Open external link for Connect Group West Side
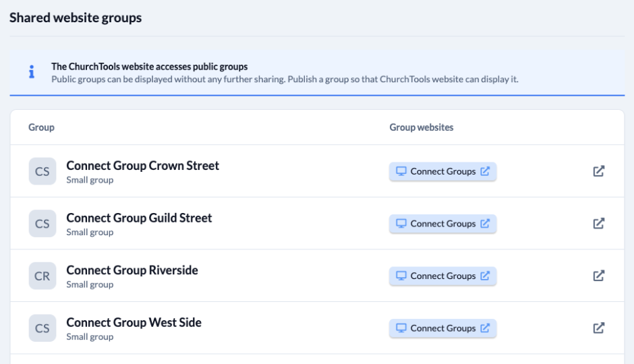This screenshot has width=634, height=364. point(598,328)
